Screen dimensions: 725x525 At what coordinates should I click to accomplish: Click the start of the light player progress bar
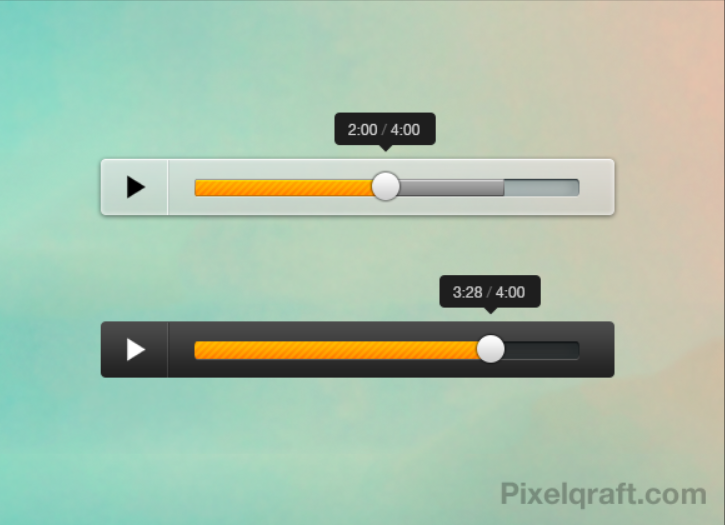198,188
